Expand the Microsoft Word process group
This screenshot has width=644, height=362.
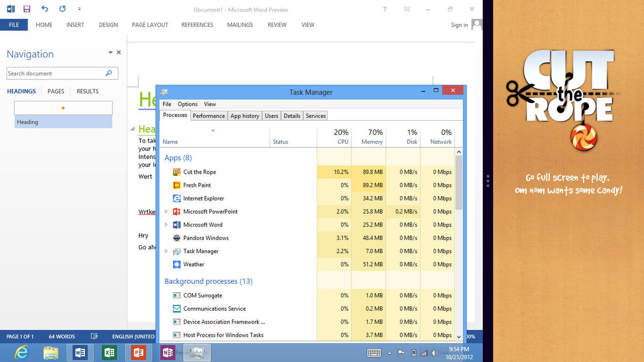166,224
